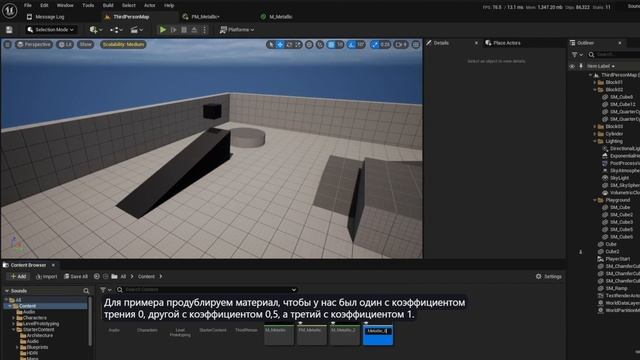Open the Actor menu

(x=149, y=5)
